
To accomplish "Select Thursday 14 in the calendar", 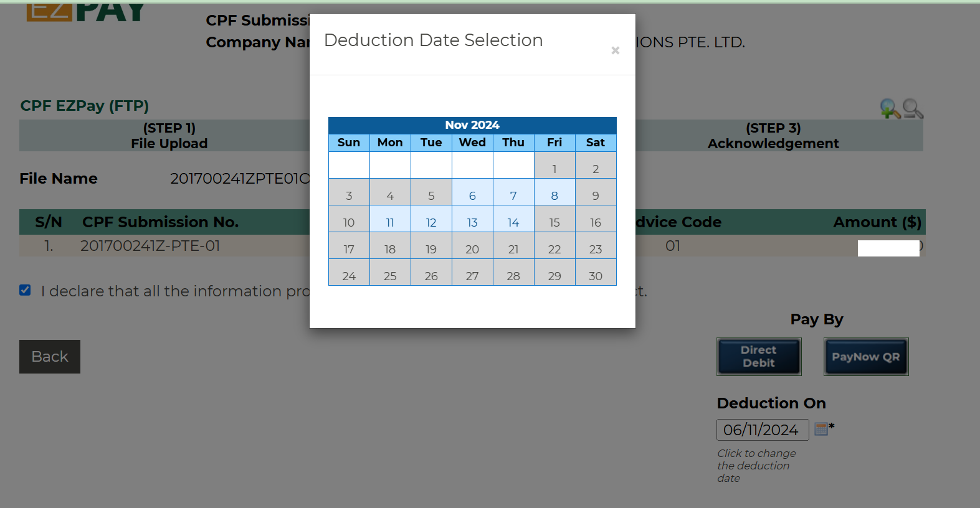I will pyautogui.click(x=513, y=222).
